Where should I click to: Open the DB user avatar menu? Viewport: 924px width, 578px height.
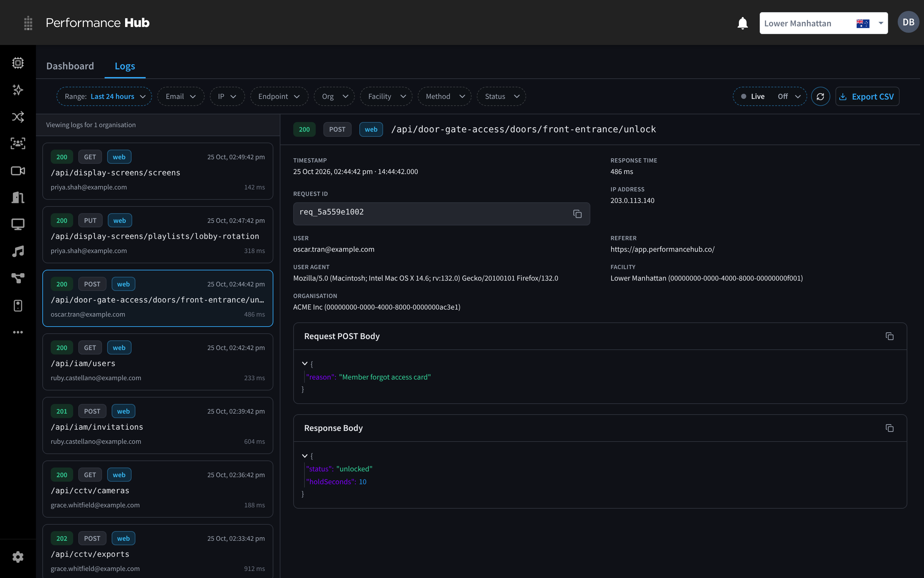pos(908,22)
